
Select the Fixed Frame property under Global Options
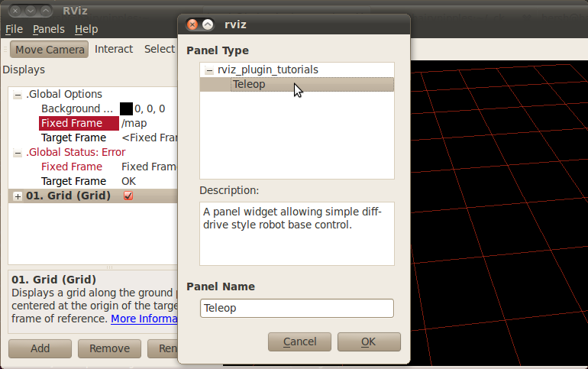[72, 123]
